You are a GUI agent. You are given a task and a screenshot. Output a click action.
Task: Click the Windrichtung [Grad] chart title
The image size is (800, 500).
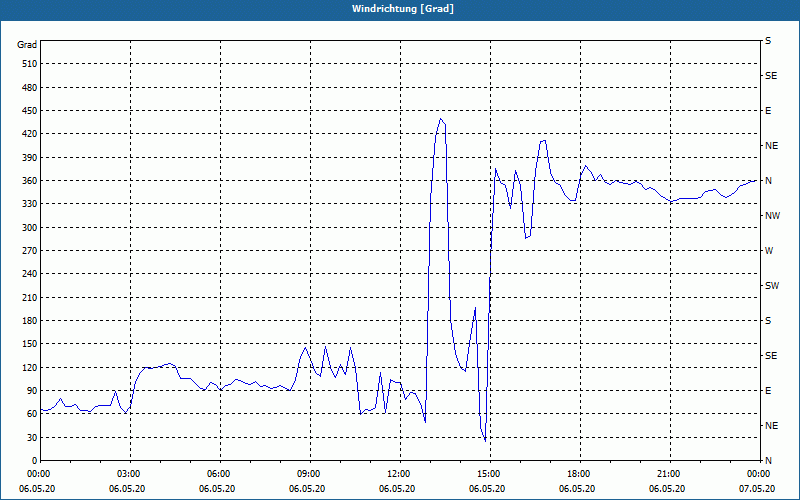coord(403,9)
